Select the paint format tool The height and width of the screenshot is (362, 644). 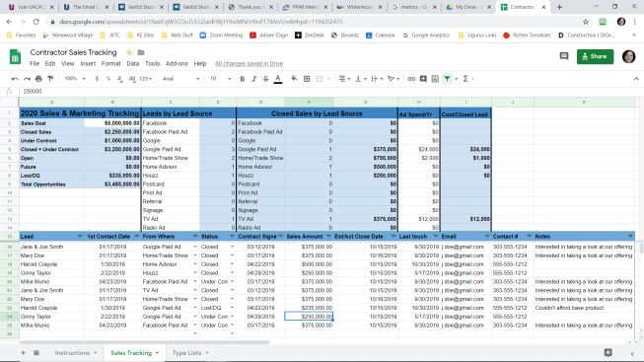tap(50, 79)
